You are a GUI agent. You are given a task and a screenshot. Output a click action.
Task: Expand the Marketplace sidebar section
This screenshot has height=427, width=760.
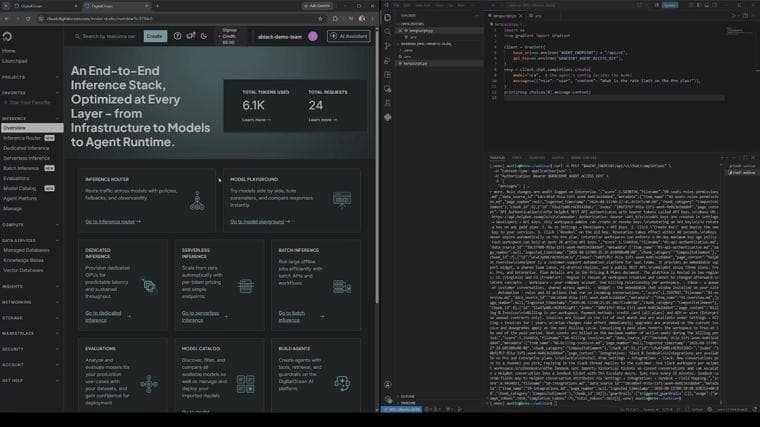(31, 333)
